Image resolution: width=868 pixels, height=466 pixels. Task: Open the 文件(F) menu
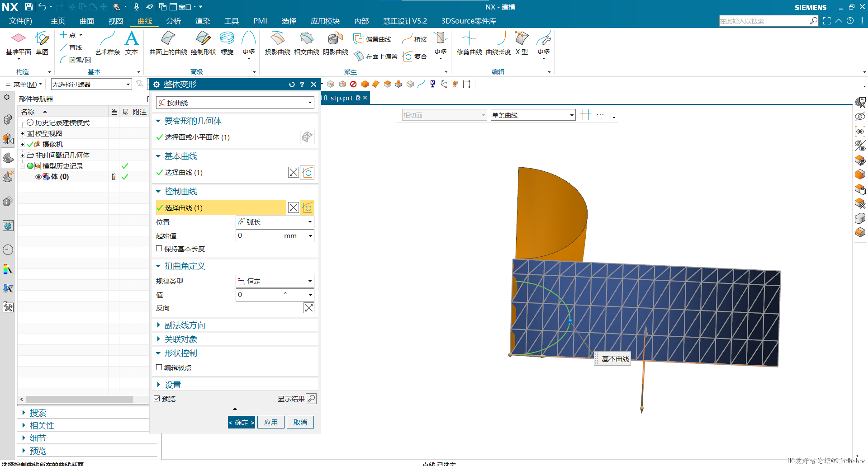[x=20, y=21]
